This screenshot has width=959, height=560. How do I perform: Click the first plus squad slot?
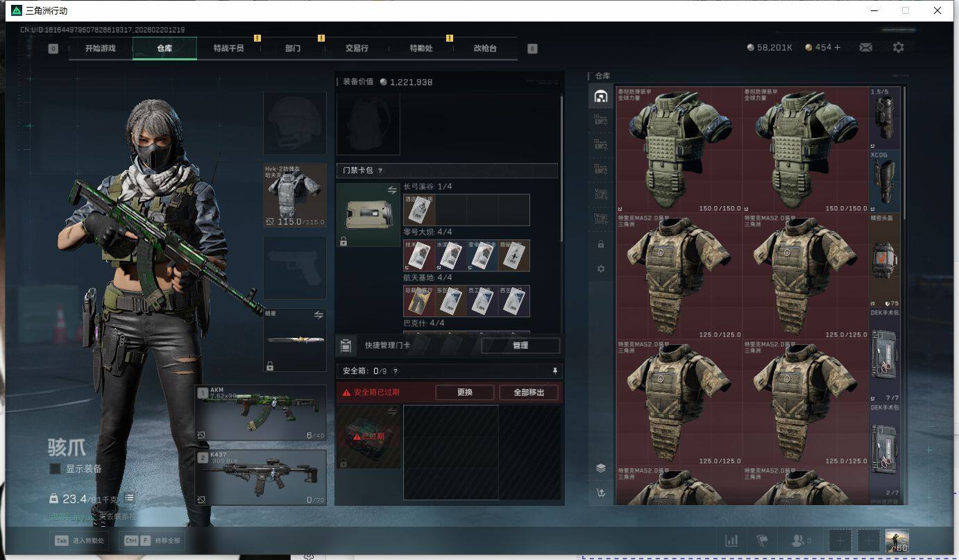pyautogui.click(x=840, y=541)
